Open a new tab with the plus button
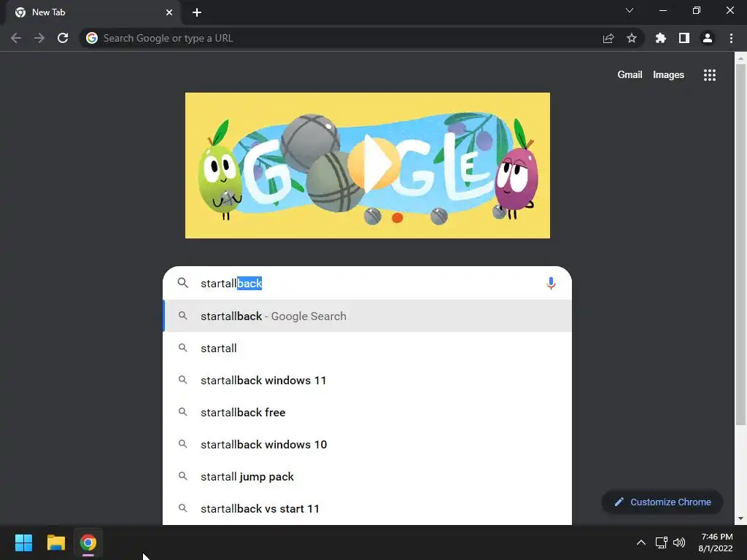747x560 pixels. 197,12
